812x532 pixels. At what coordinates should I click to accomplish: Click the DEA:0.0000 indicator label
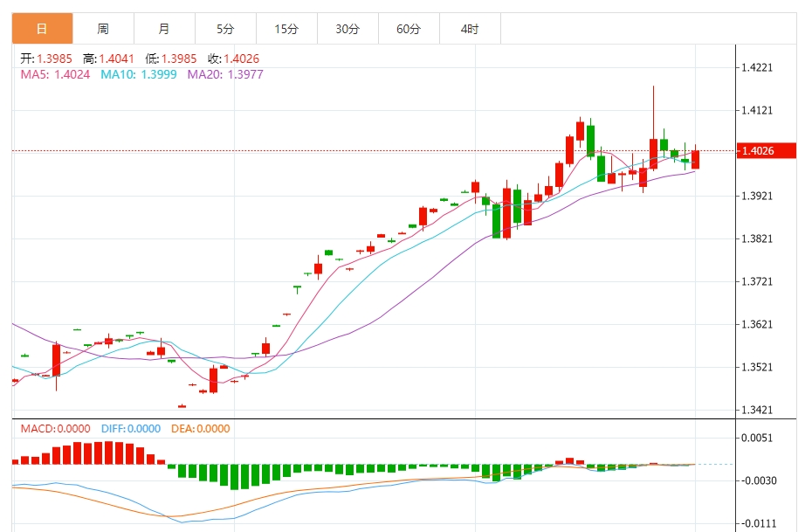[x=201, y=429]
